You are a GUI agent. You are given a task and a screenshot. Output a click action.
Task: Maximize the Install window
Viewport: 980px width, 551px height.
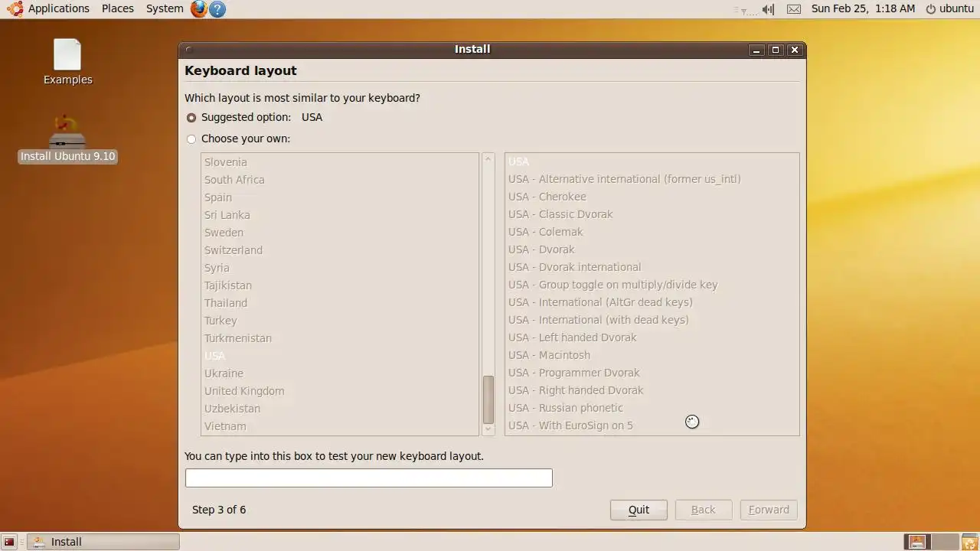(x=775, y=50)
